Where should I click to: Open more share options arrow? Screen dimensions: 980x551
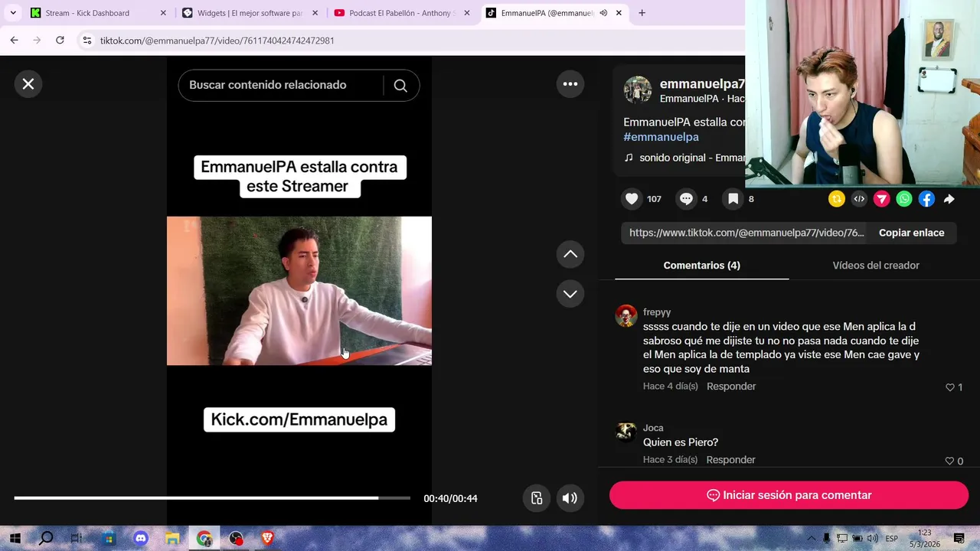pos(949,199)
